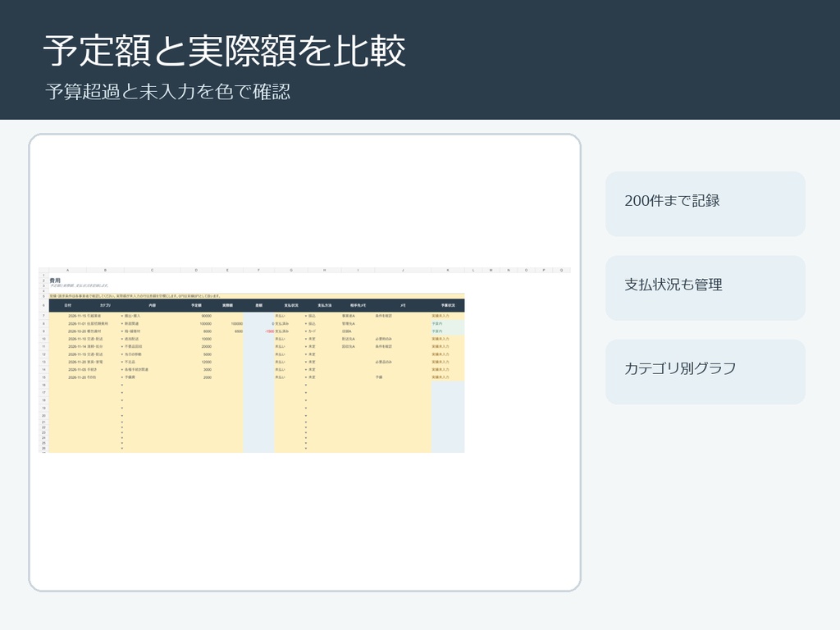
Task: Select spreadsheet column letter A header
Action: [x=67, y=271]
